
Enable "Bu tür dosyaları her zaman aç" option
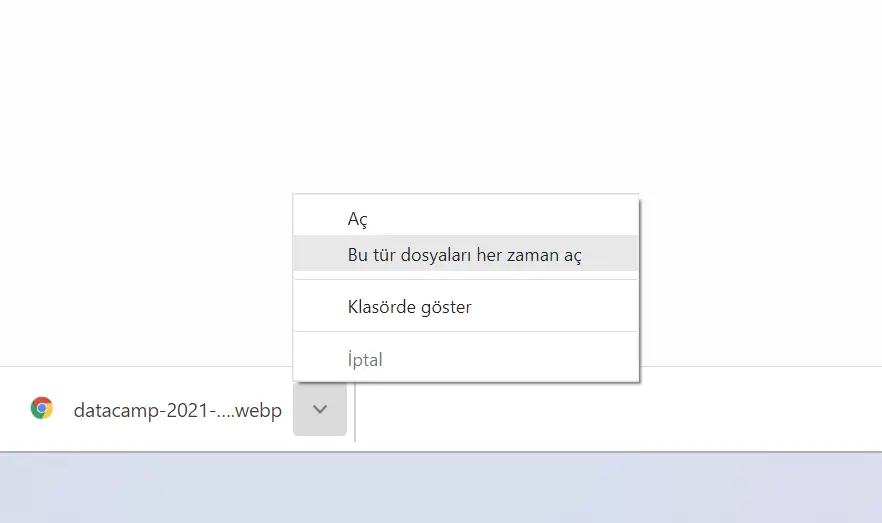pyautogui.click(x=466, y=254)
